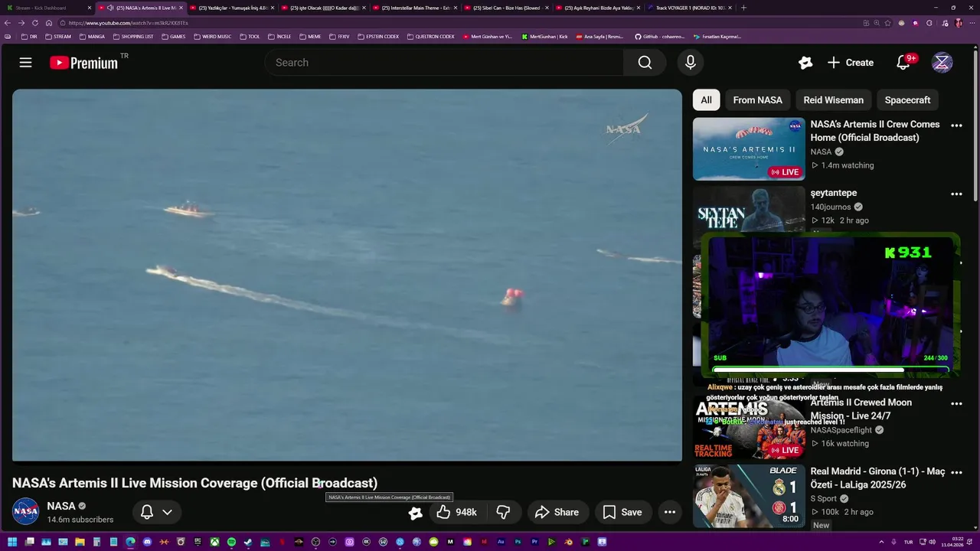Viewport: 980px width, 551px height.
Task: Close the Track VOYAGER 1 tab
Action: [729, 8]
